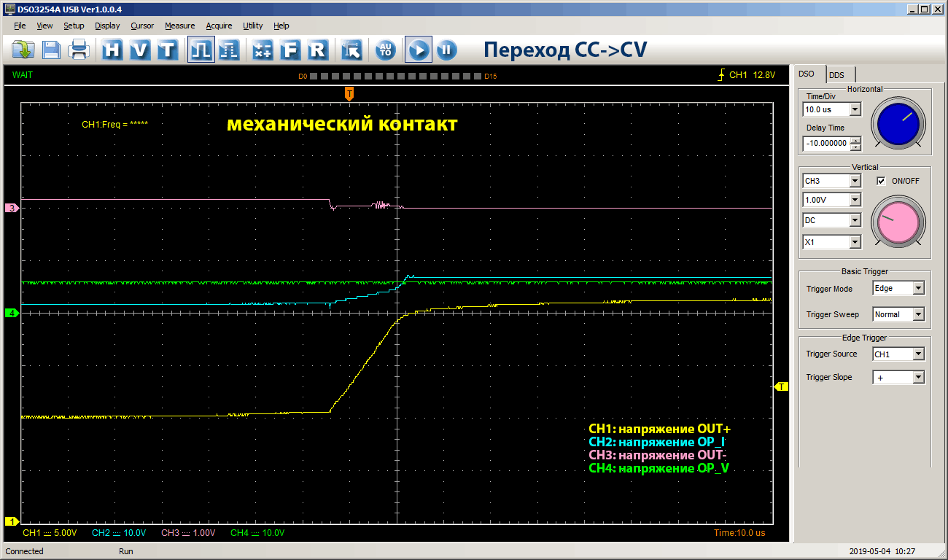Toggle the channel ON/OFF checkbox
Viewport: 948px width, 560px height.
pyautogui.click(x=881, y=181)
